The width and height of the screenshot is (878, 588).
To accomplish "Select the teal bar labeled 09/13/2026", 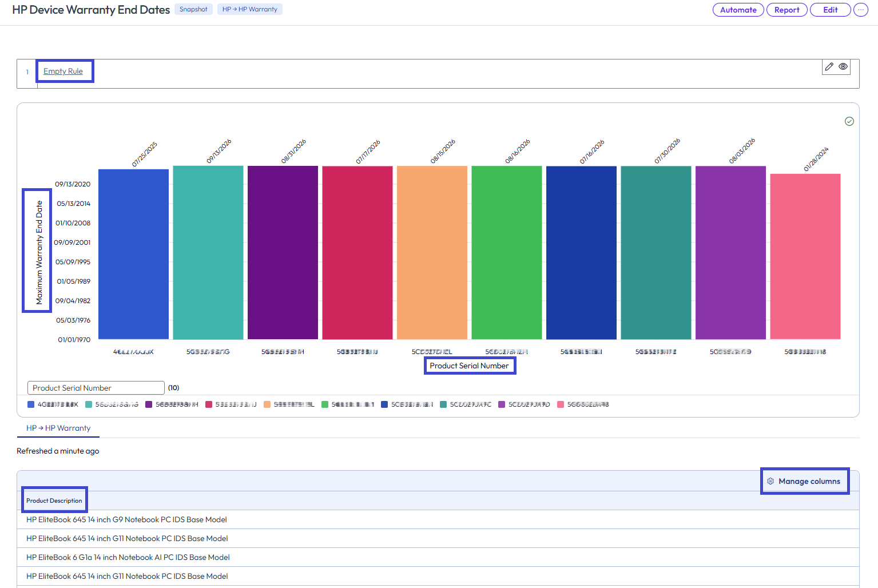I will click(x=208, y=252).
